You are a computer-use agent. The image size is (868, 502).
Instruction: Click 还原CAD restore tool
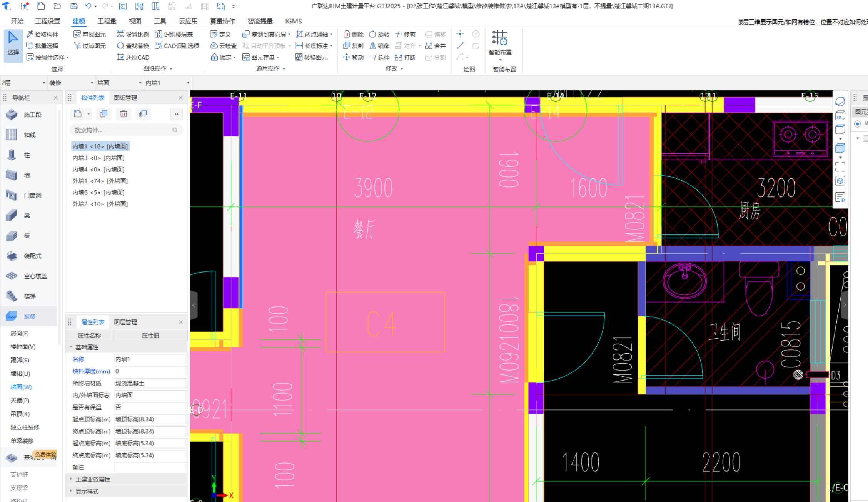pos(133,57)
